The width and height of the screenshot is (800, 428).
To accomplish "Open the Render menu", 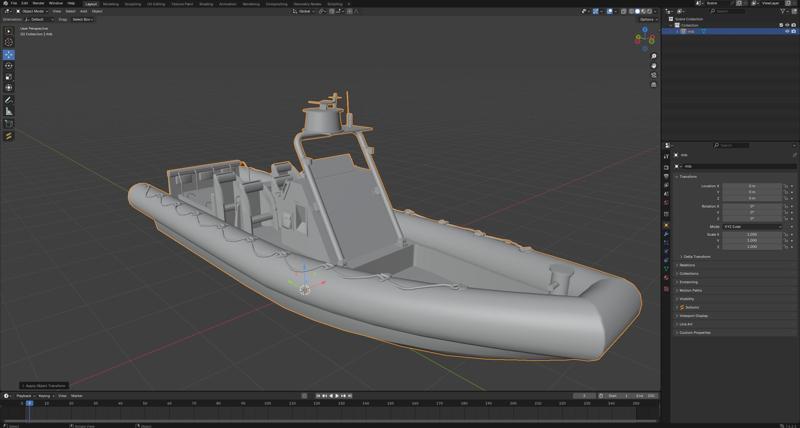I will pyautogui.click(x=38, y=3).
